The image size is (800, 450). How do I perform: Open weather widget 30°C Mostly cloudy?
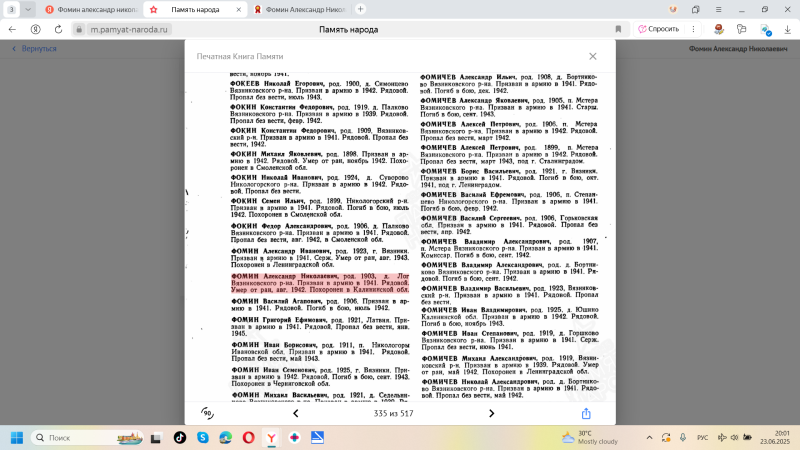[590, 437]
